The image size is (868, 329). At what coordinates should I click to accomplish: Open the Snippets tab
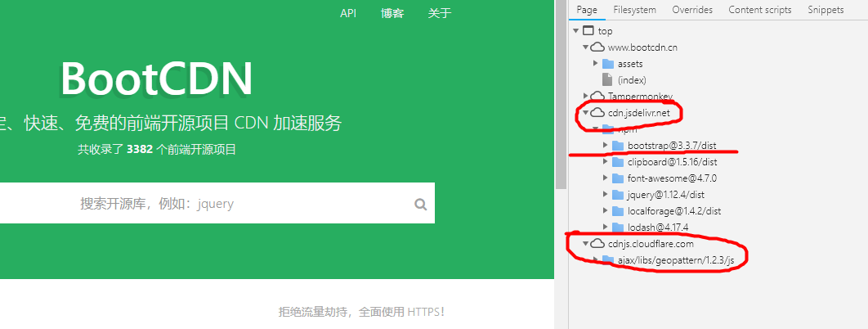[x=825, y=10]
